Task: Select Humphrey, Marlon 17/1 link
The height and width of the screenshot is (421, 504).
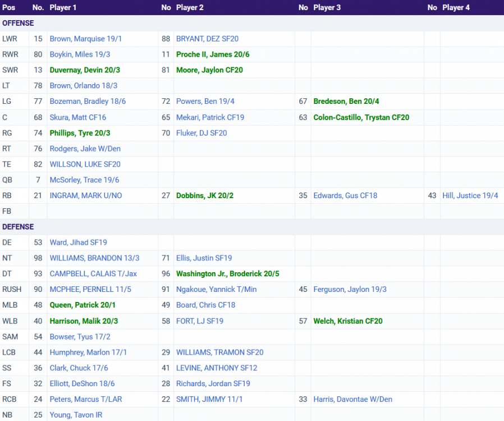Action: 88,353
